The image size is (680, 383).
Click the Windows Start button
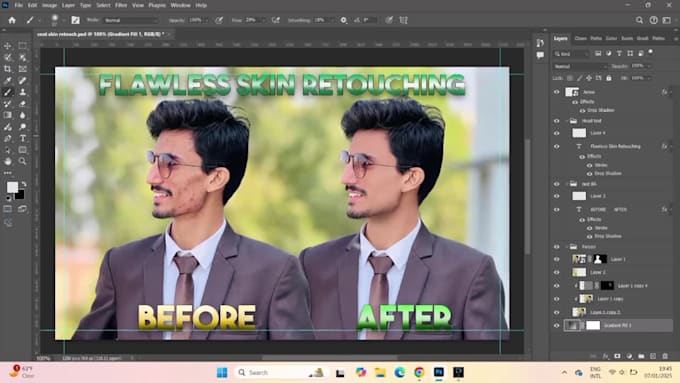(x=222, y=373)
